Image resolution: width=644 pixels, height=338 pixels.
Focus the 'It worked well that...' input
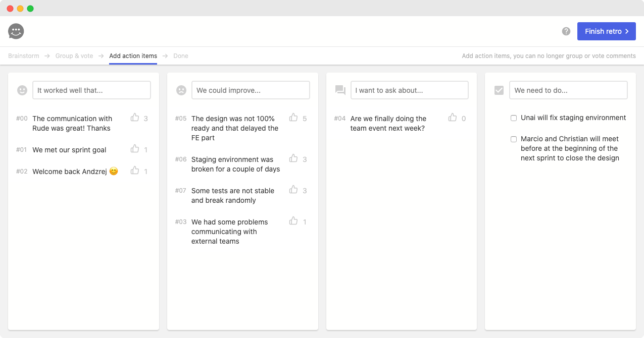point(91,90)
